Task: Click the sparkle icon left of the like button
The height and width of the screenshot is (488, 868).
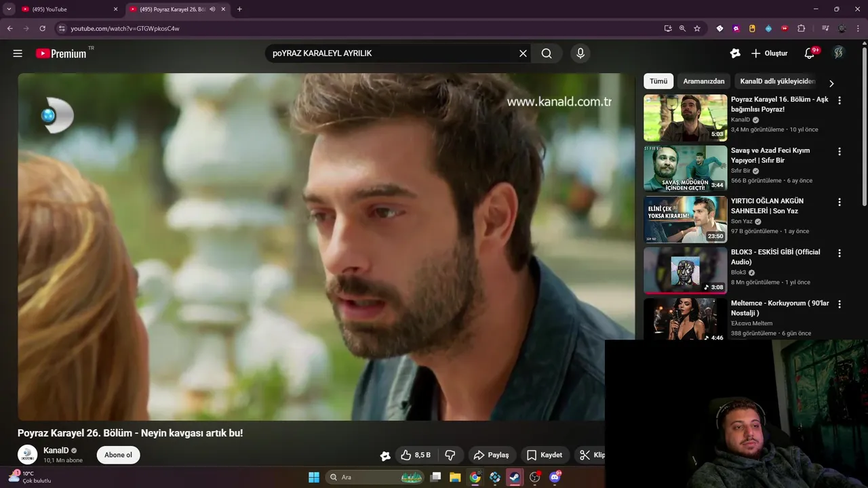Action: click(385, 455)
